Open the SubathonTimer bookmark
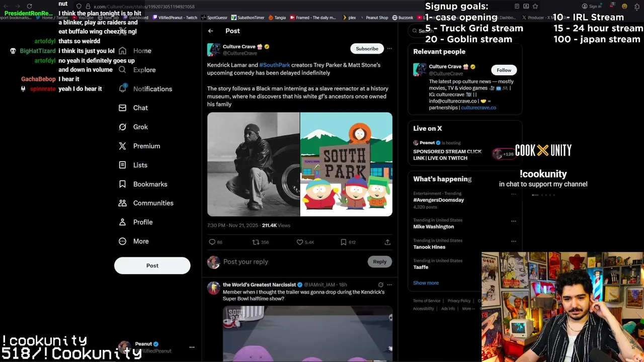644x362 pixels. [x=248, y=18]
